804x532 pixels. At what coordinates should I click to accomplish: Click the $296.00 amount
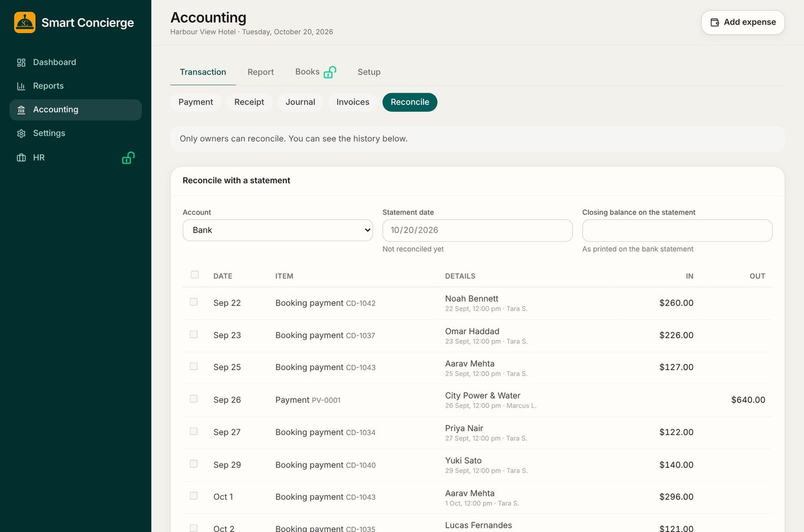coord(676,497)
